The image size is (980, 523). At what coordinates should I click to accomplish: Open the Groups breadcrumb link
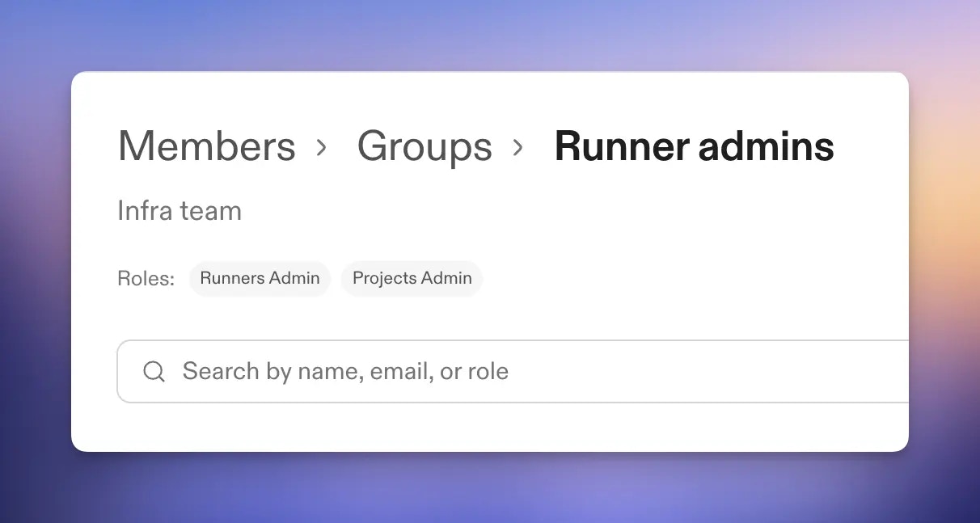pyautogui.click(x=425, y=147)
